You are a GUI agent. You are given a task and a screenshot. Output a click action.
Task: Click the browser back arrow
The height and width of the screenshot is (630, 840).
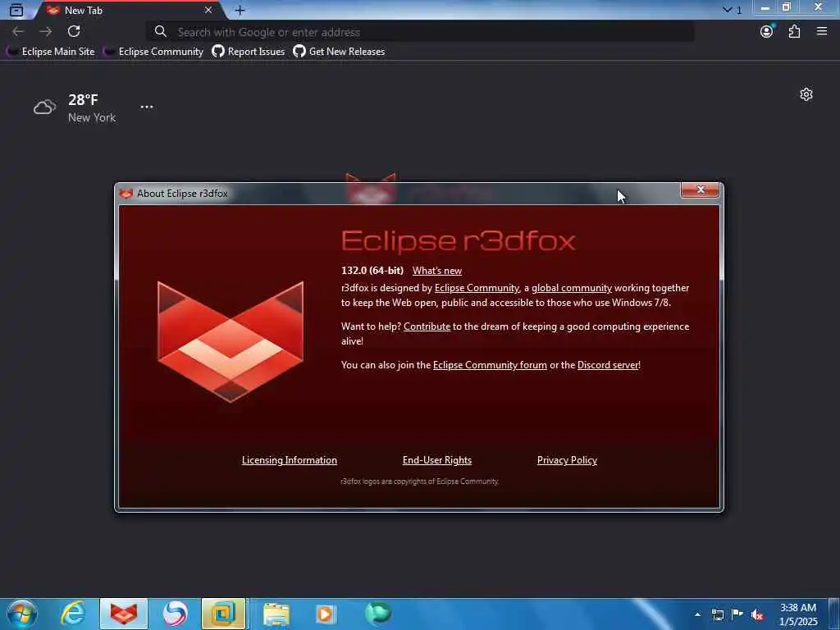[18, 32]
